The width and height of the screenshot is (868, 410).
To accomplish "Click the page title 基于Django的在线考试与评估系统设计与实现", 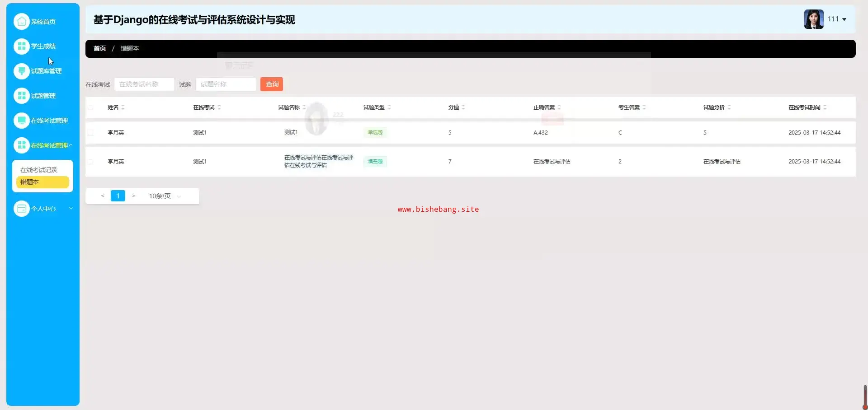I will coord(194,20).
